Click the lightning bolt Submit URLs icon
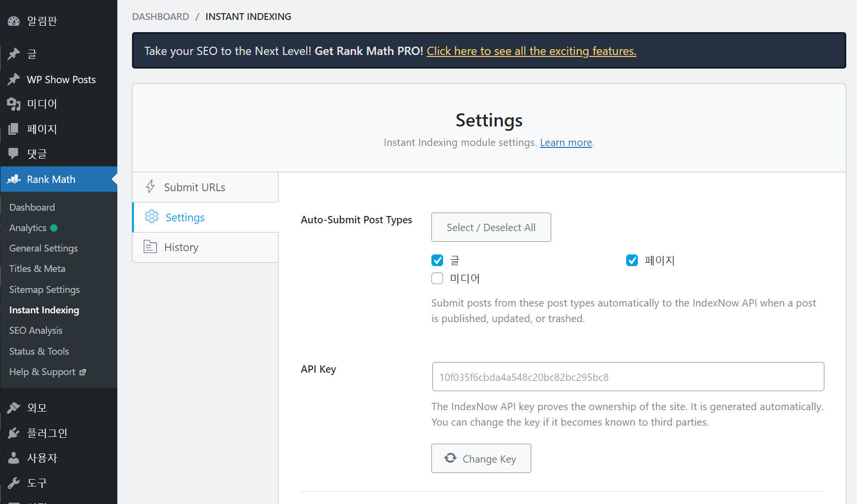The image size is (857, 504). (x=150, y=187)
